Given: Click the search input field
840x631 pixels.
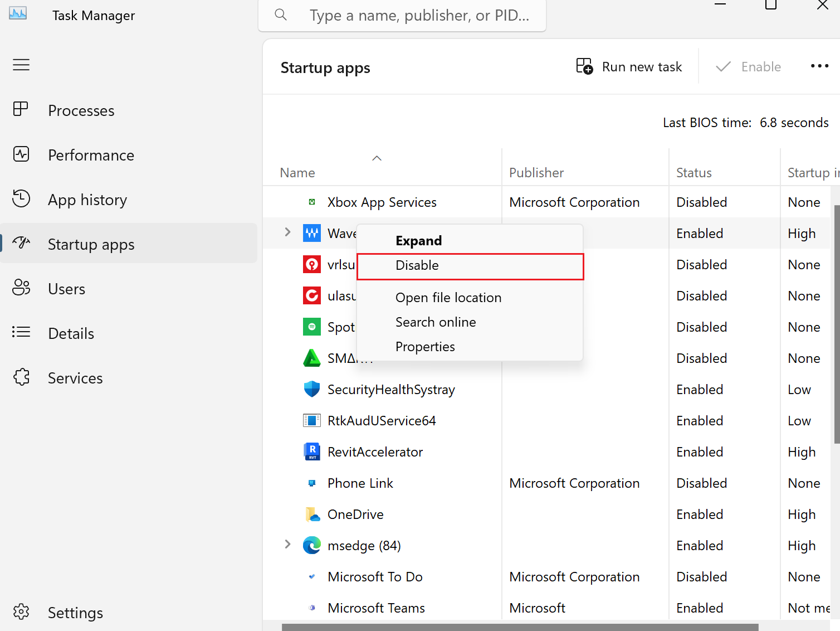Looking at the screenshot, I should [418, 15].
